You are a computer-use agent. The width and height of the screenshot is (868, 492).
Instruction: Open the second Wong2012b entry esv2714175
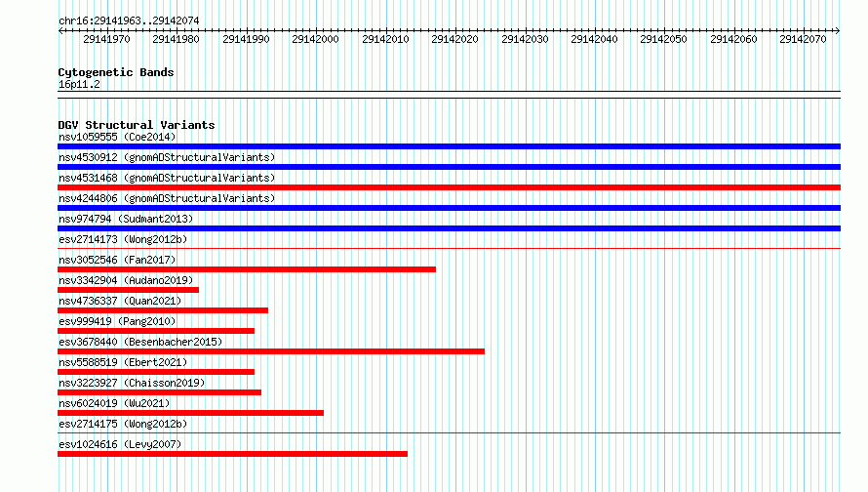(x=123, y=424)
